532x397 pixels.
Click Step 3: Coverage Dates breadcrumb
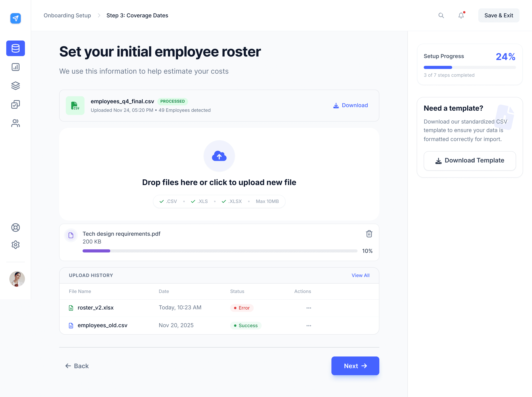pyautogui.click(x=137, y=15)
